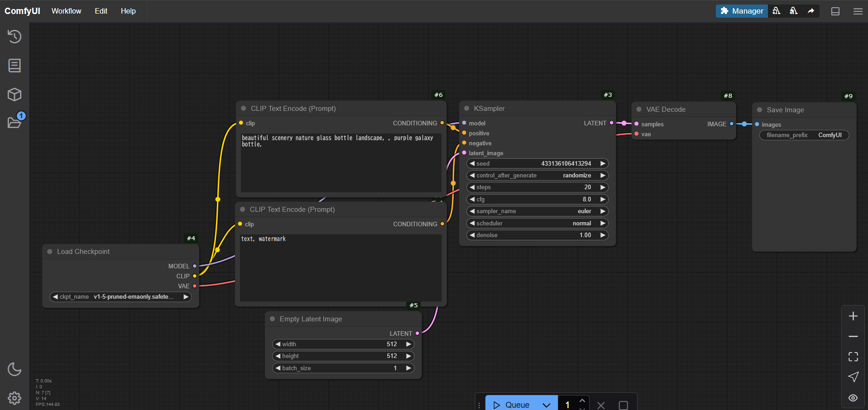Increase the batch count with up arrow

point(582,400)
